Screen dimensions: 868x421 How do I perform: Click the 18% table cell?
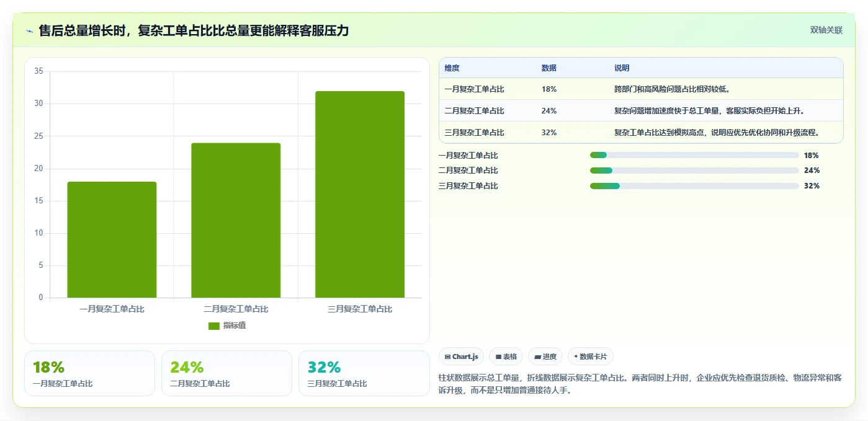(x=548, y=89)
